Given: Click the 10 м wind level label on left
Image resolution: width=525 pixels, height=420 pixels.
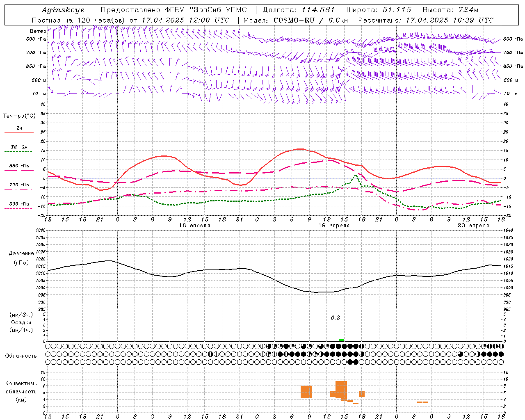Looking at the screenshot, I should click(x=39, y=94).
